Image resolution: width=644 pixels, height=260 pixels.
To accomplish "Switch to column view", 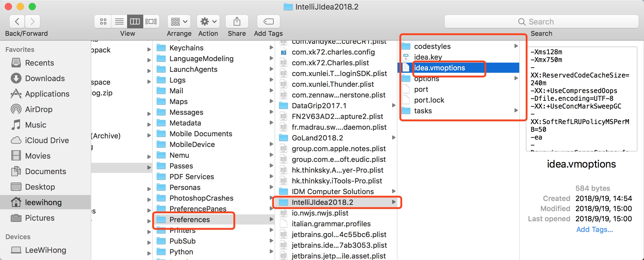I will coord(135,21).
